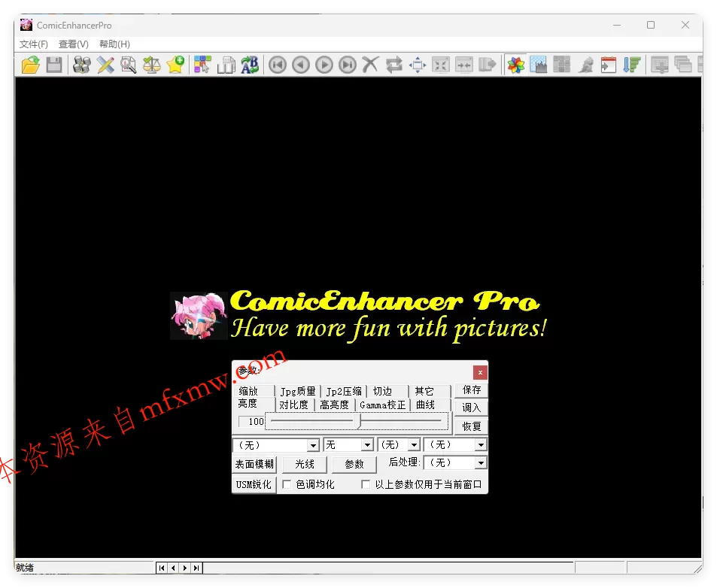Enable the 色调均化 checkbox

pos(287,484)
